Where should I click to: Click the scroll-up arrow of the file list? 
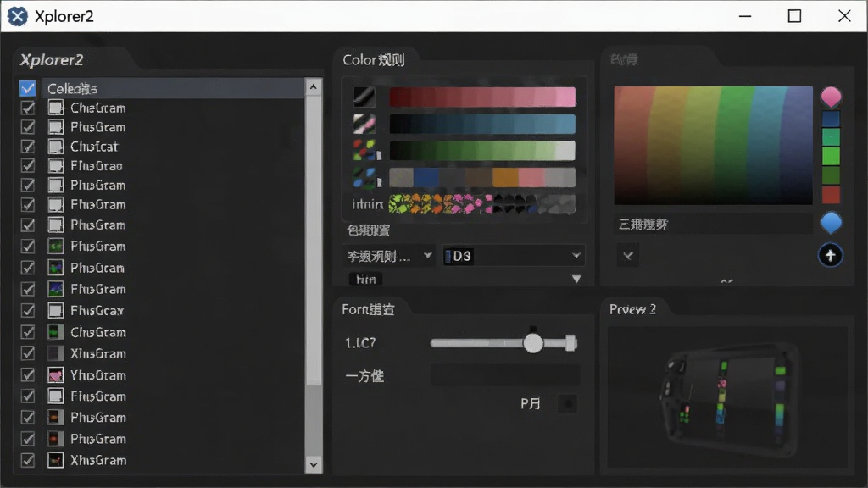pyautogui.click(x=314, y=87)
